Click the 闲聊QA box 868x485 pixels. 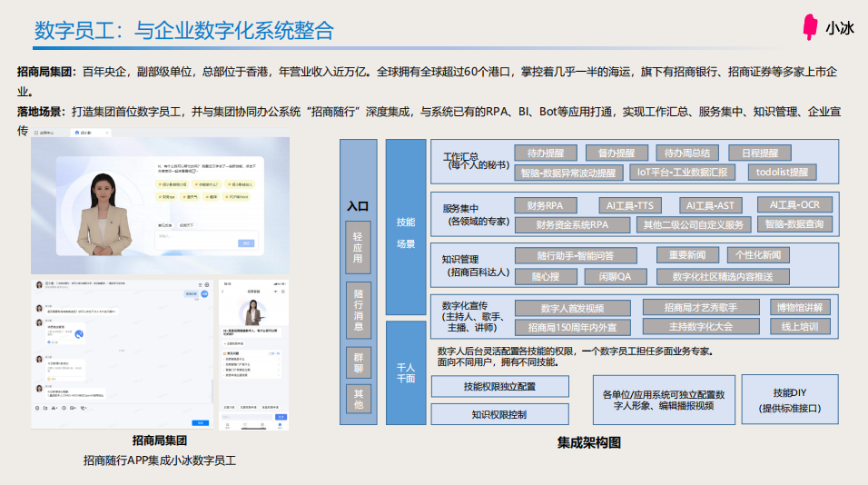click(616, 276)
